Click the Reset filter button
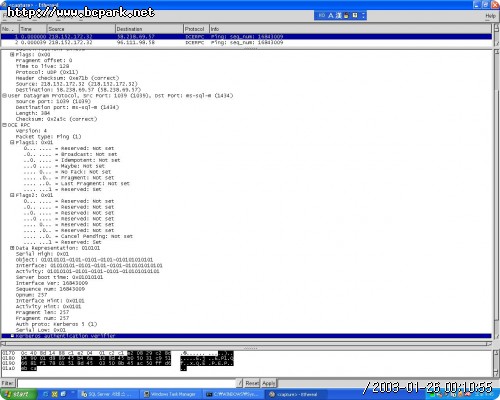Screen dimensions: 500x400 [x=252, y=383]
